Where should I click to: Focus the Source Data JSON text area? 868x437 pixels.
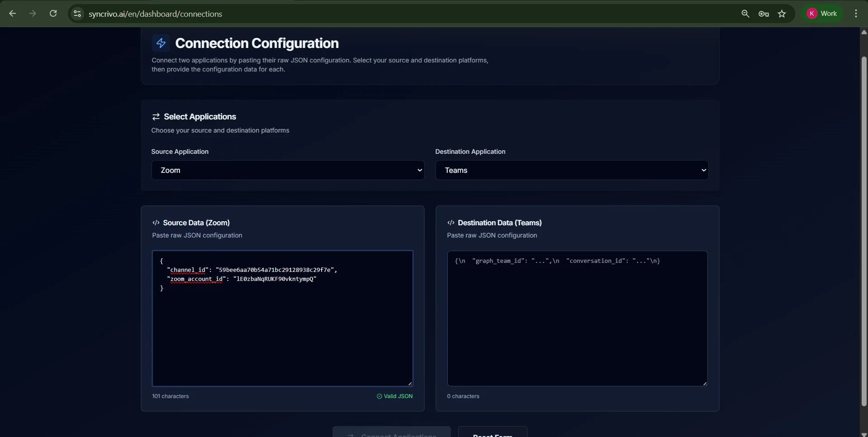coord(283,318)
